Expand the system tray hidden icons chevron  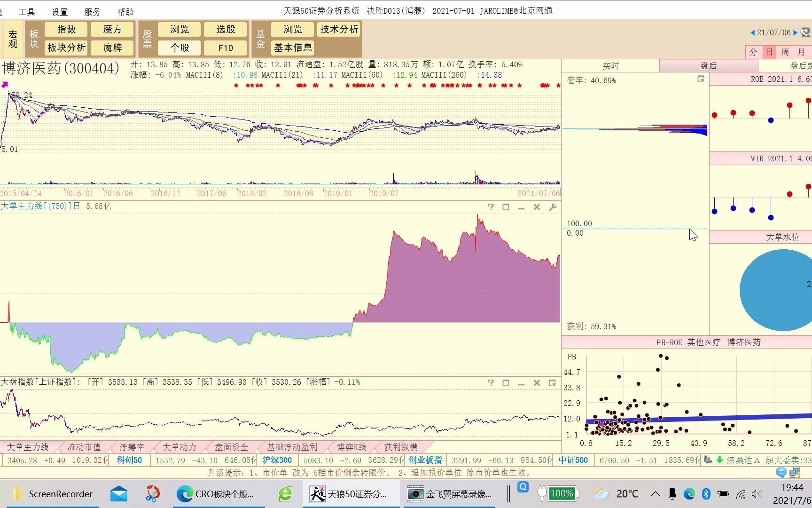pyautogui.click(x=655, y=493)
